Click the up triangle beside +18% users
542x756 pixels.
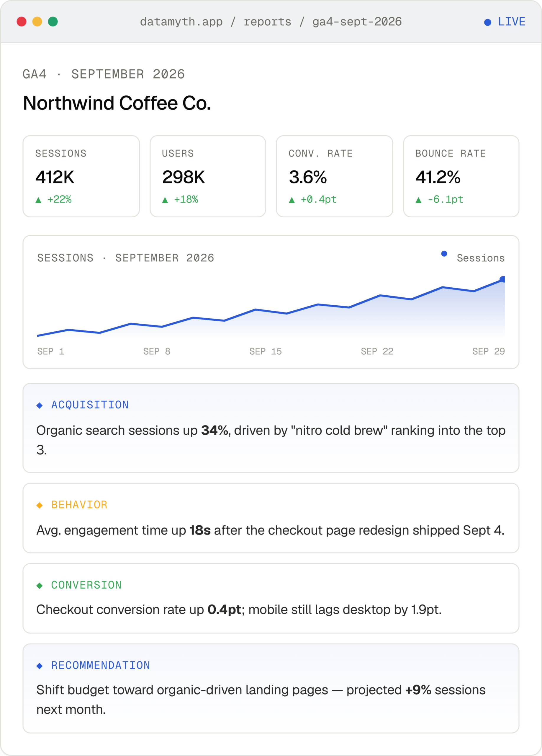165,200
